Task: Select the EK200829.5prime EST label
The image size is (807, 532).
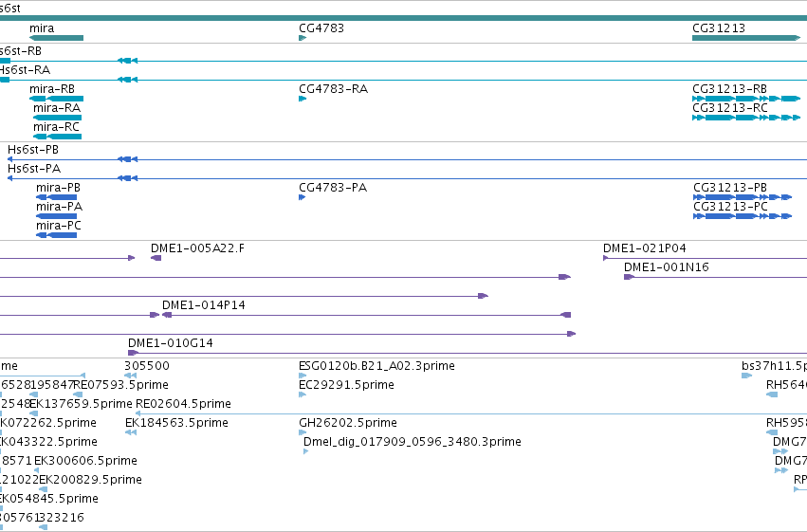Action: (91, 480)
